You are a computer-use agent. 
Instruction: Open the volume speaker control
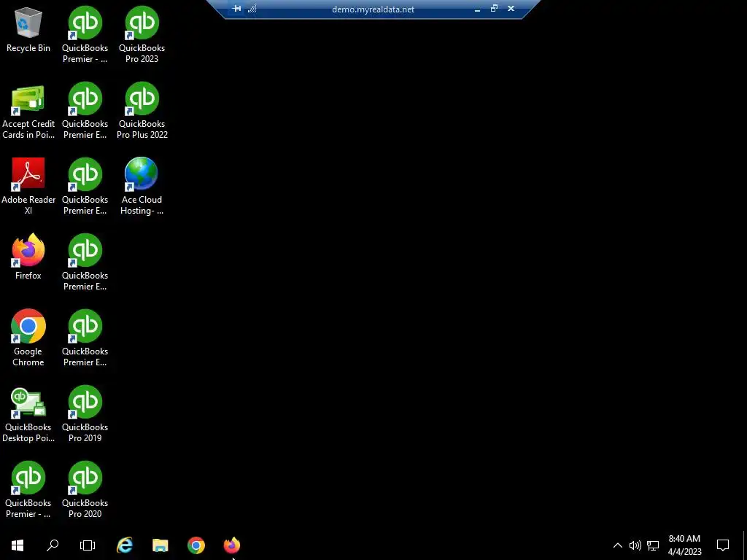coord(635,545)
